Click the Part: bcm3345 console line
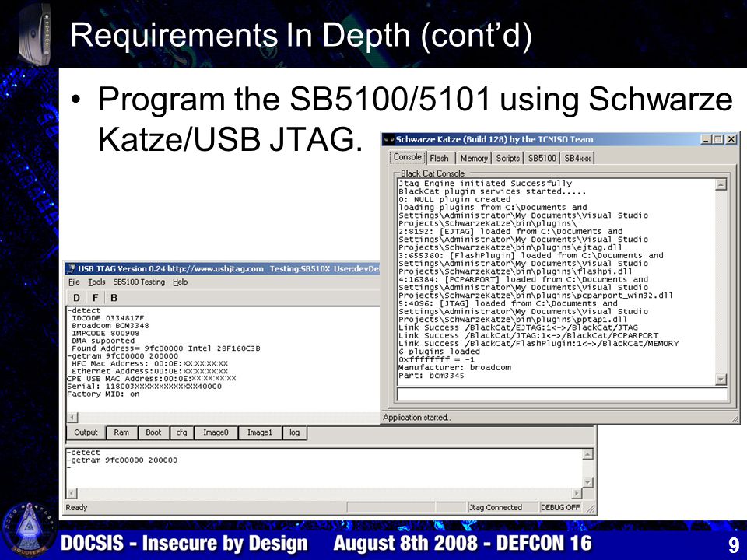This screenshot has width=747, height=560. click(x=431, y=376)
